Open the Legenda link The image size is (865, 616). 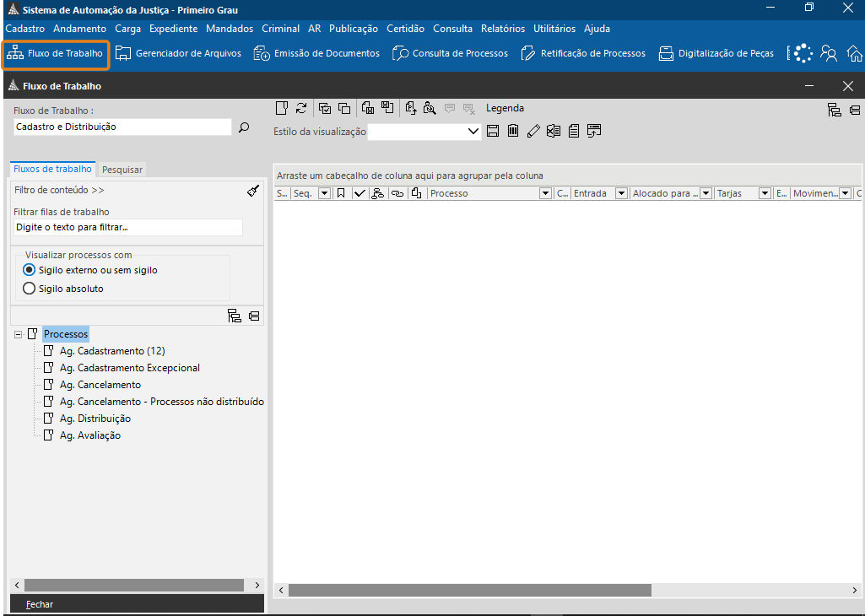[505, 108]
